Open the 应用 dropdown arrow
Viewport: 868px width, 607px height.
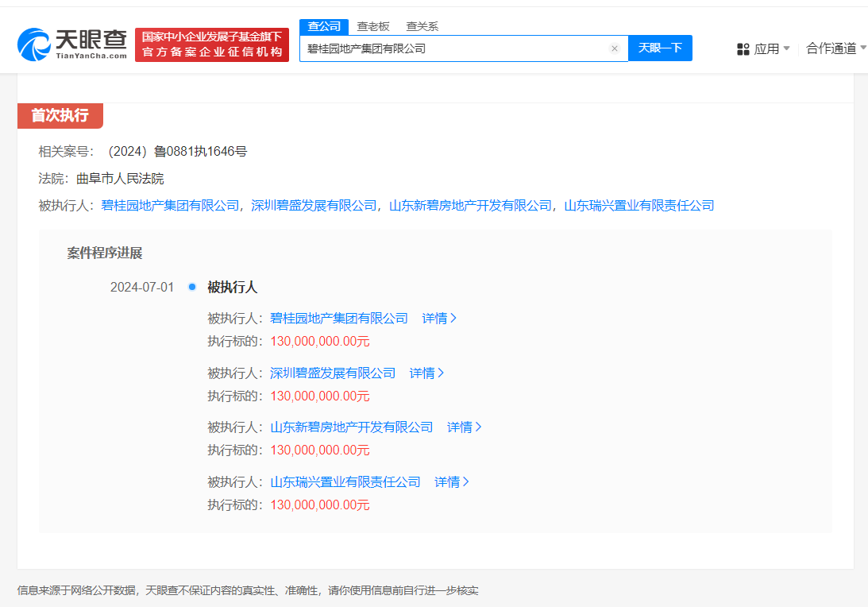click(785, 48)
